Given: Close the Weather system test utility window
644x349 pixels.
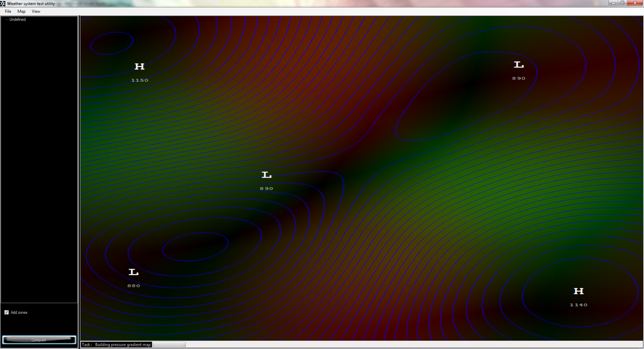Looking at the screenshot, I should (634, 3).
